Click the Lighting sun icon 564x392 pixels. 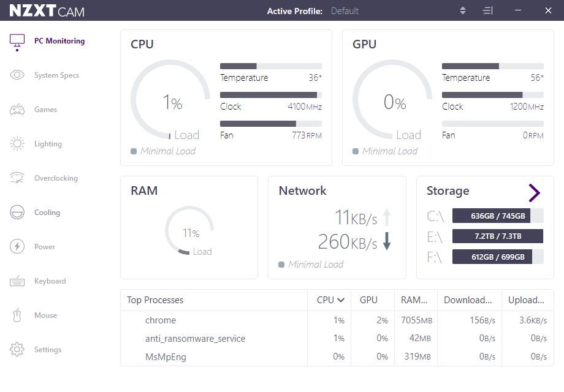coord(17,144)
